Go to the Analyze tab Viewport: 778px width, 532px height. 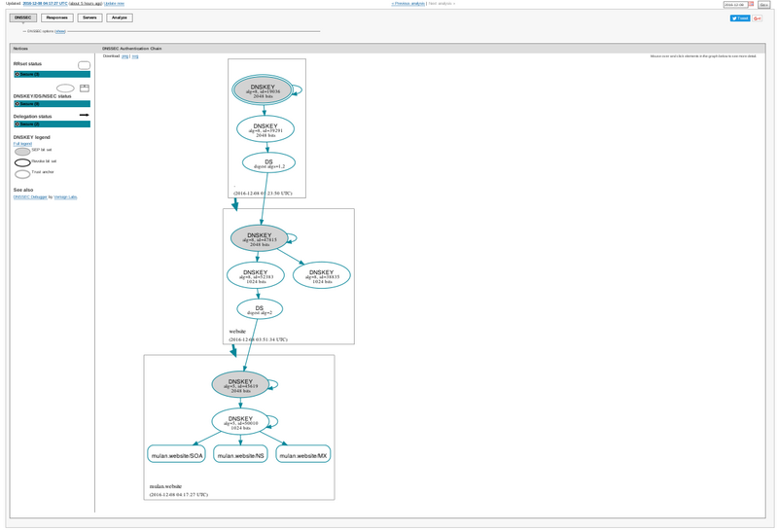click(120, 18)
